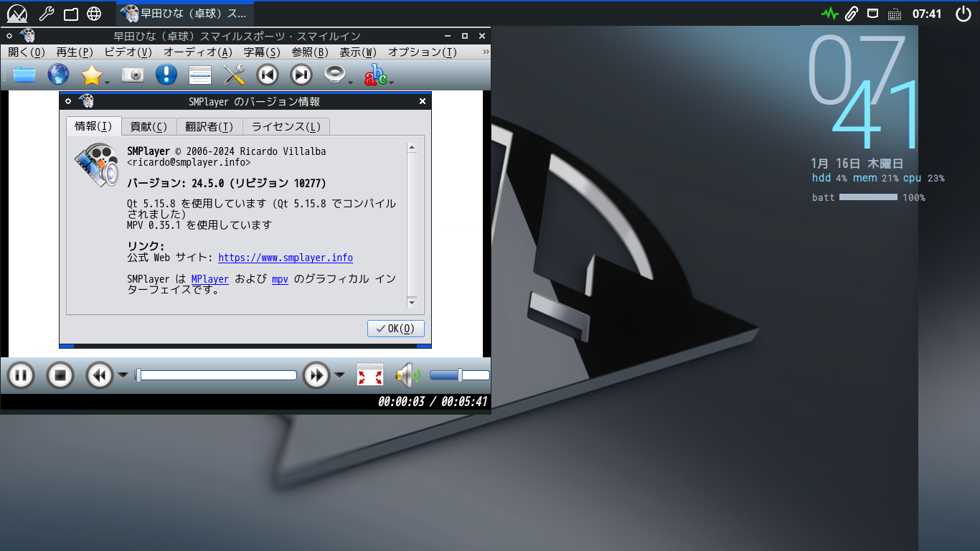The image size is (980, 551).
Task: Open the 字幕(S) menu
Action: click(x=262, y=52)
